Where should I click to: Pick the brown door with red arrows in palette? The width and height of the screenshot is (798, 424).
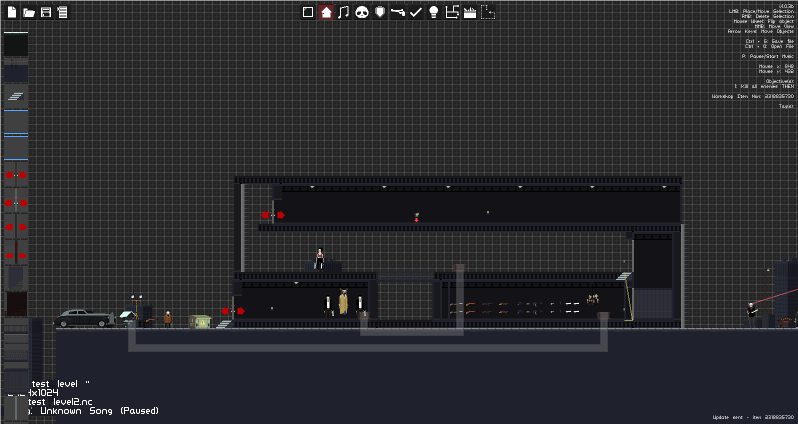(16, 175)
